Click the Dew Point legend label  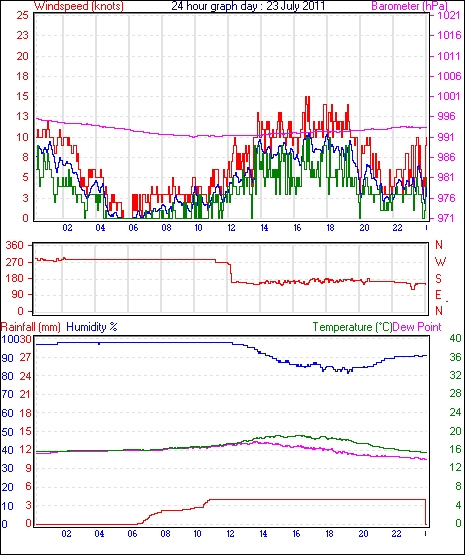[x=417, y=327]
